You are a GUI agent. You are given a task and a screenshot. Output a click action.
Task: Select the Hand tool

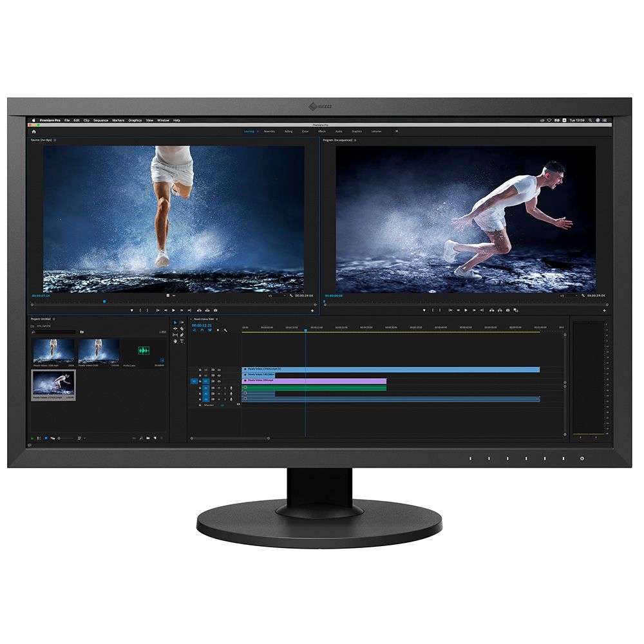pyautogui.click(x=175, y=341)
